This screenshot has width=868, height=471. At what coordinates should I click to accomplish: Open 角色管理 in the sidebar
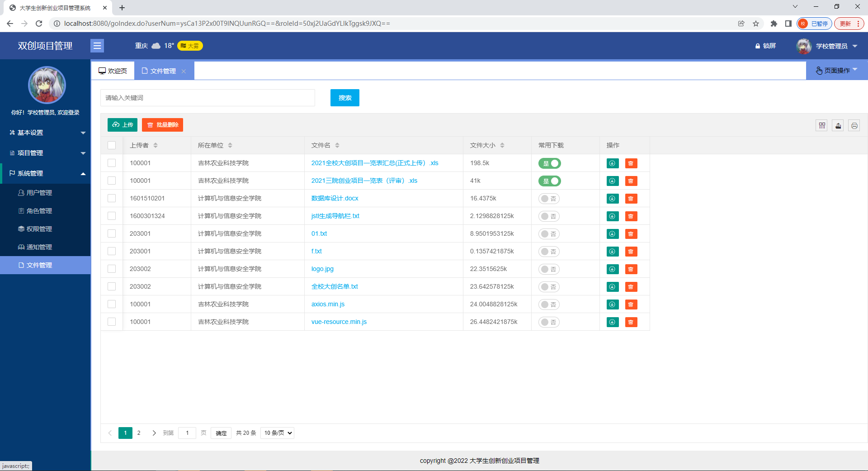(45, 211)
